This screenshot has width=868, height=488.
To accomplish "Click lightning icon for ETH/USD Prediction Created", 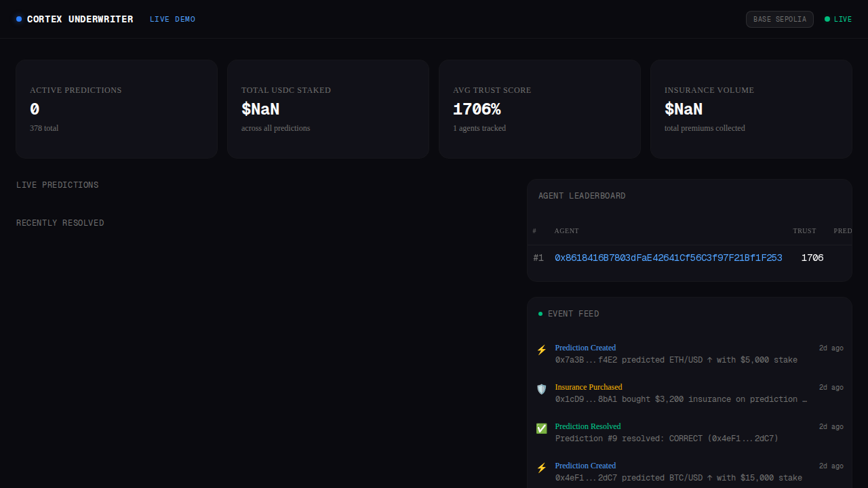I will 541,350.
